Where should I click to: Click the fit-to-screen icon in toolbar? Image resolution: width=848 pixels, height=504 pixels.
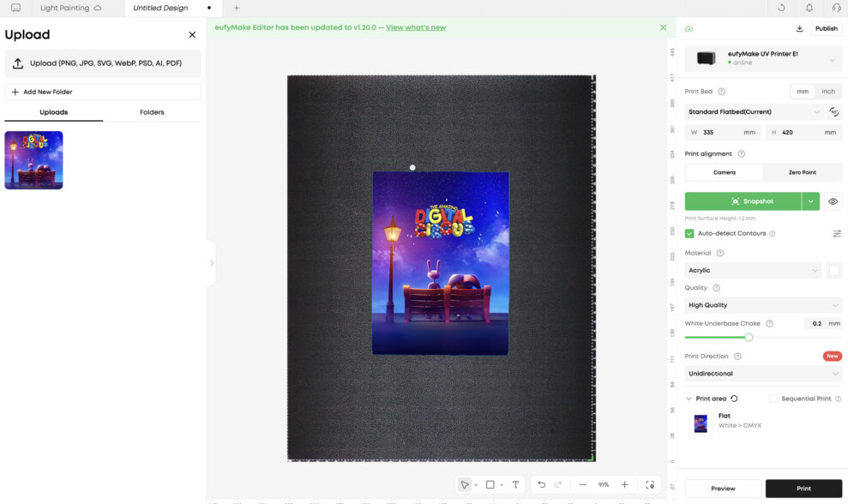coord(650,484)
